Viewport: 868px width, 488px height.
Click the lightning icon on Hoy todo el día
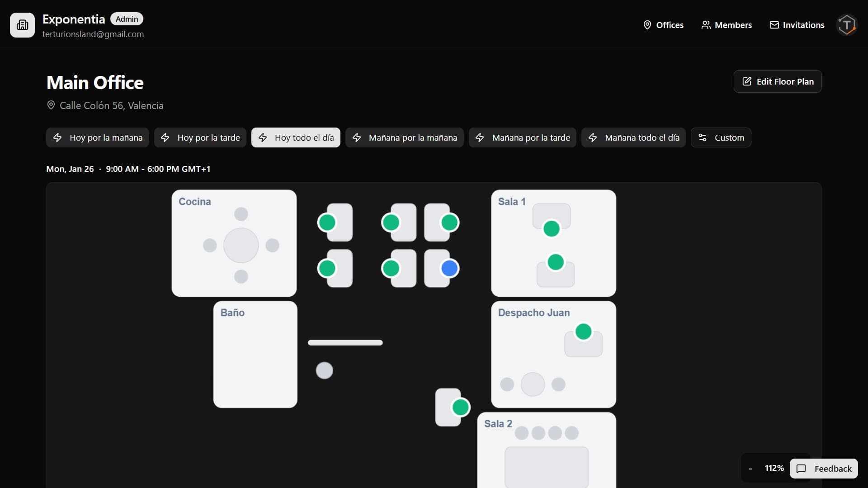[x=263, y=137]
